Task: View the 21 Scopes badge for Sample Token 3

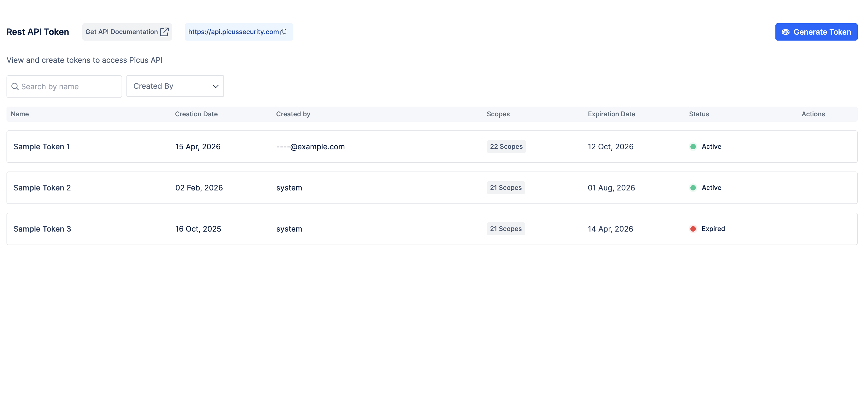Action: pyautogui.click(x=505, y=229)
